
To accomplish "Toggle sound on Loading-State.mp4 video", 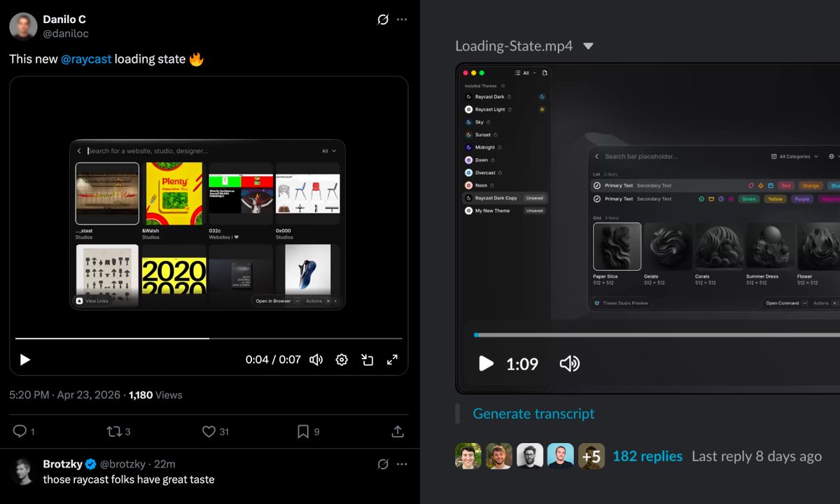I will pyautogui.click(x=570, y=363).
